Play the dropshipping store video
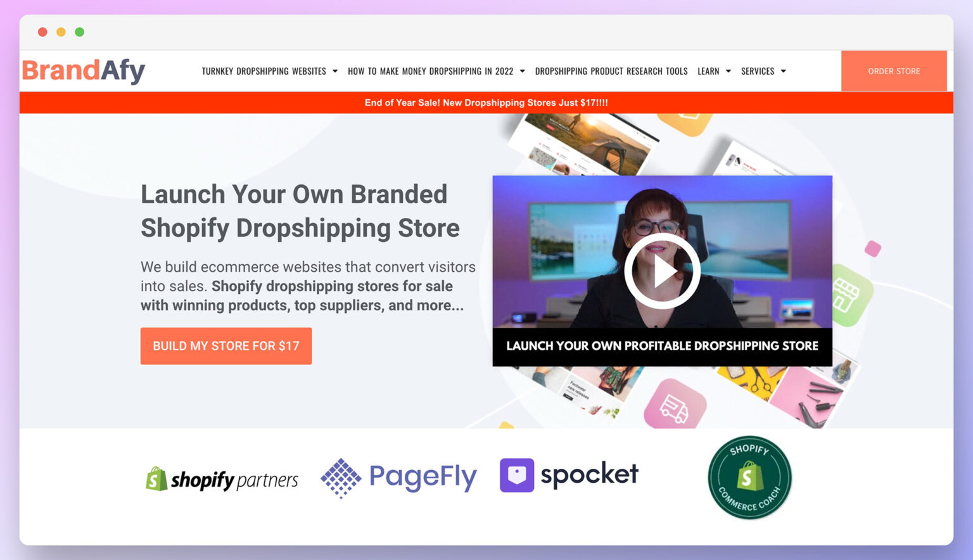This screenshot has width=973, height=560. 662,270
